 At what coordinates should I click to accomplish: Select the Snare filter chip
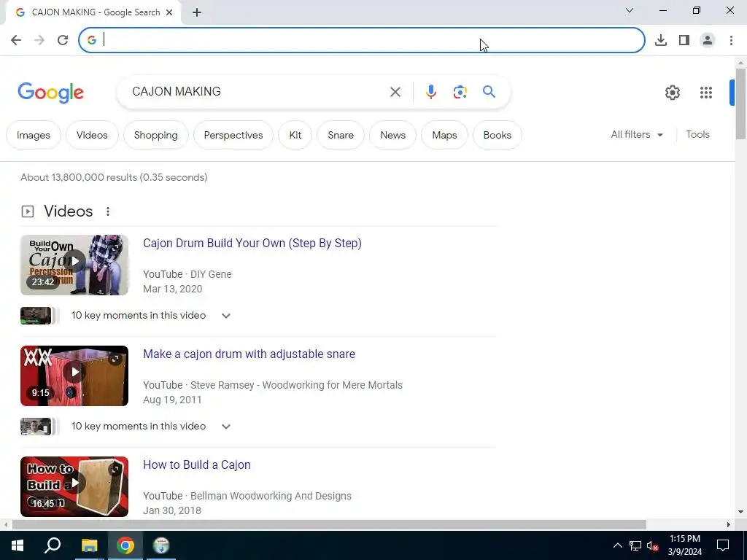[341, 135]
